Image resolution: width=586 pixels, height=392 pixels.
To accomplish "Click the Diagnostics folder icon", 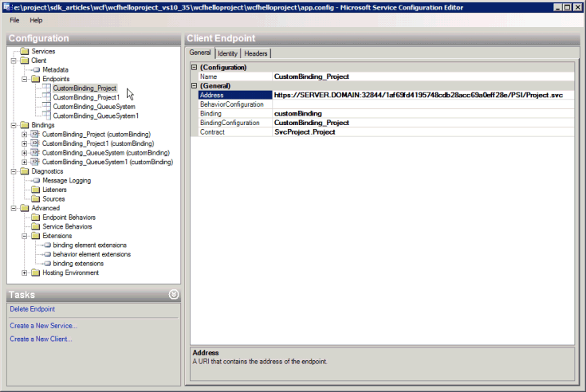I will pos(25,171).
